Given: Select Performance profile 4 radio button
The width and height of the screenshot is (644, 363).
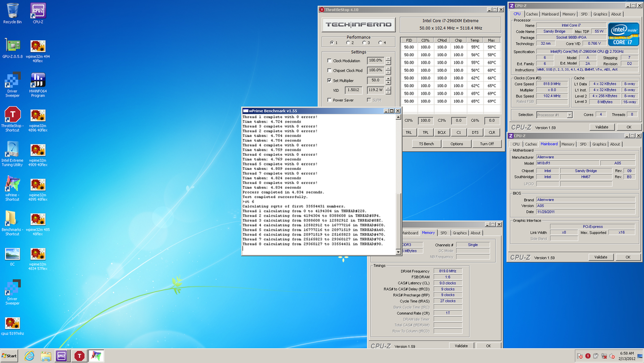Looking at the screenshot, I should 380,43.
